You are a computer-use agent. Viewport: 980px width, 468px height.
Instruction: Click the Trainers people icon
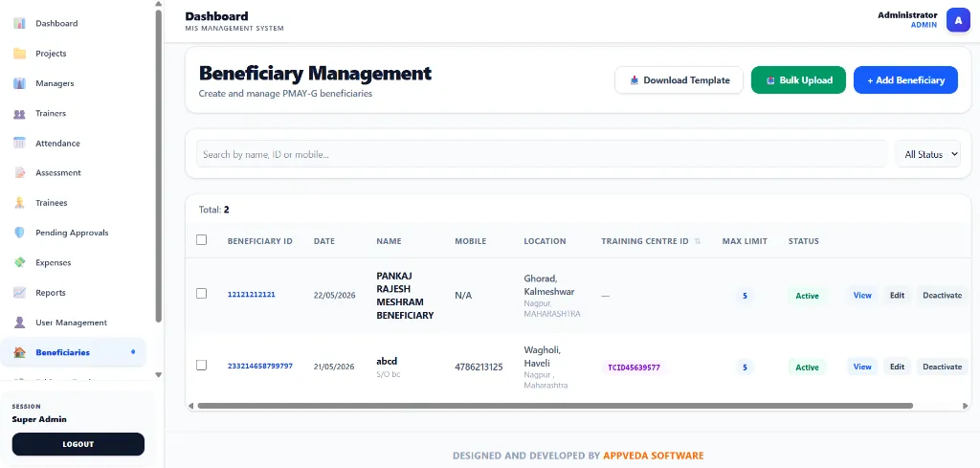point(19,113)
